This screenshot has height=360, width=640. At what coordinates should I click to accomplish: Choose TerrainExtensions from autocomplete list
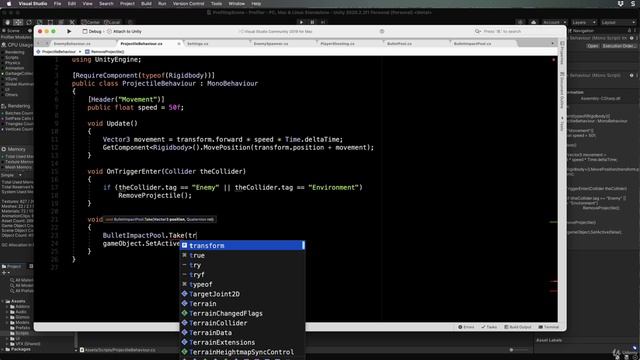coord(242,342)
